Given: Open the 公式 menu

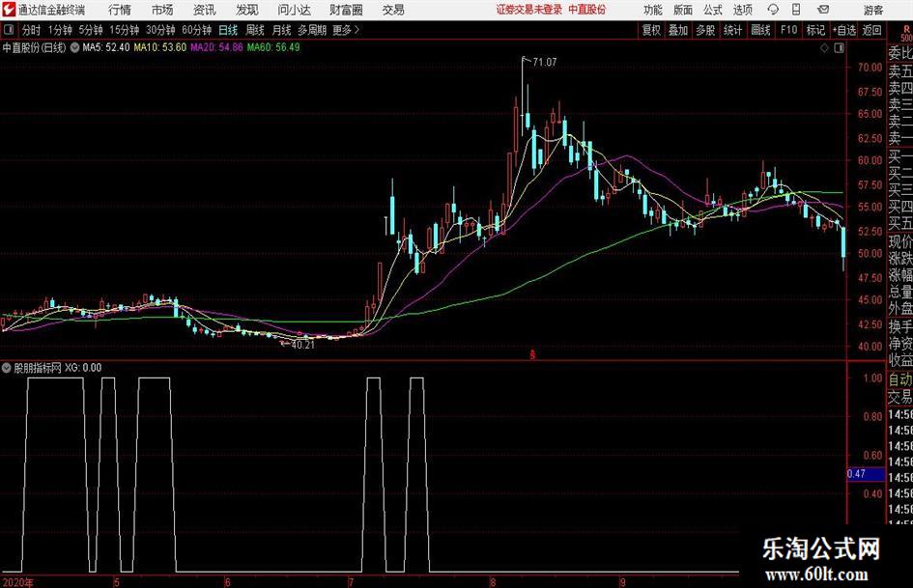Looking at the screenshot, I should [x=712, y=10].
